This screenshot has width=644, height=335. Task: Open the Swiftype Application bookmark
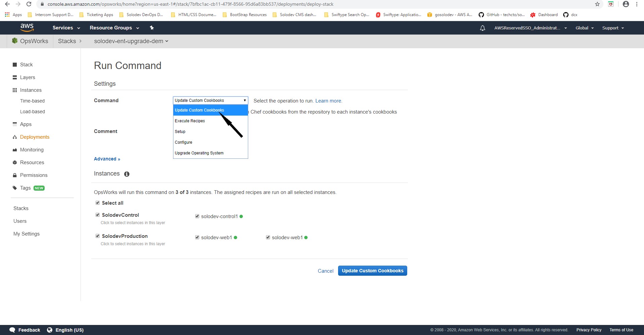[398, 15]
